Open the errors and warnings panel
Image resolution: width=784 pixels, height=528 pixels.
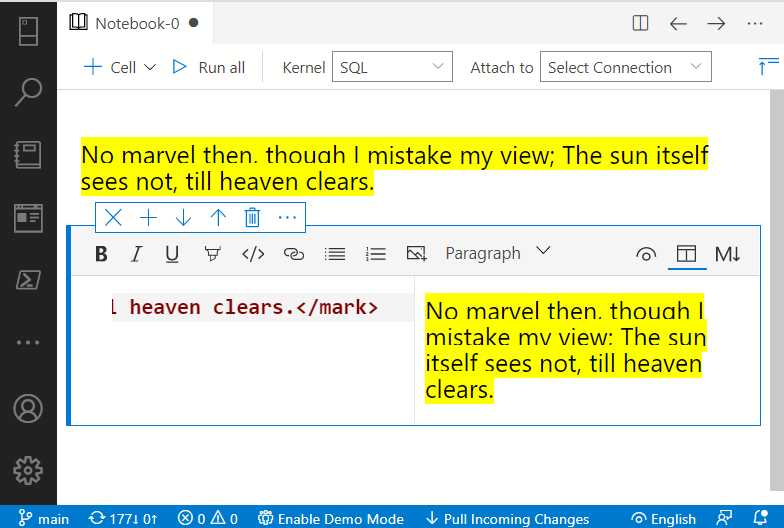[x=208, y=518]
